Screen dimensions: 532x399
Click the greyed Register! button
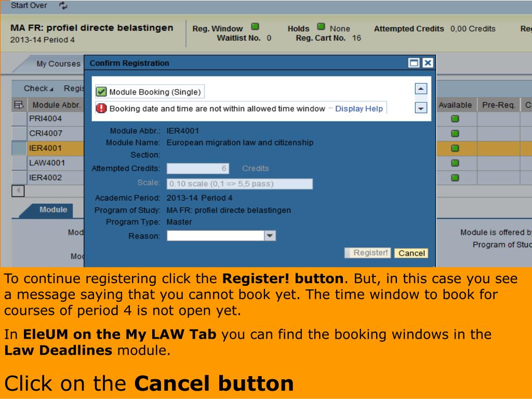coord(368,253)
